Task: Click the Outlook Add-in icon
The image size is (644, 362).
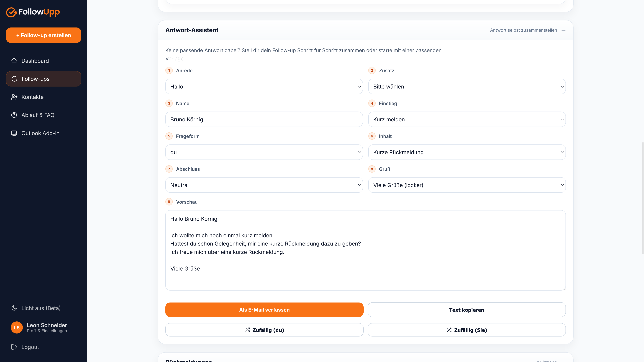Action: [x=14, y=133]
